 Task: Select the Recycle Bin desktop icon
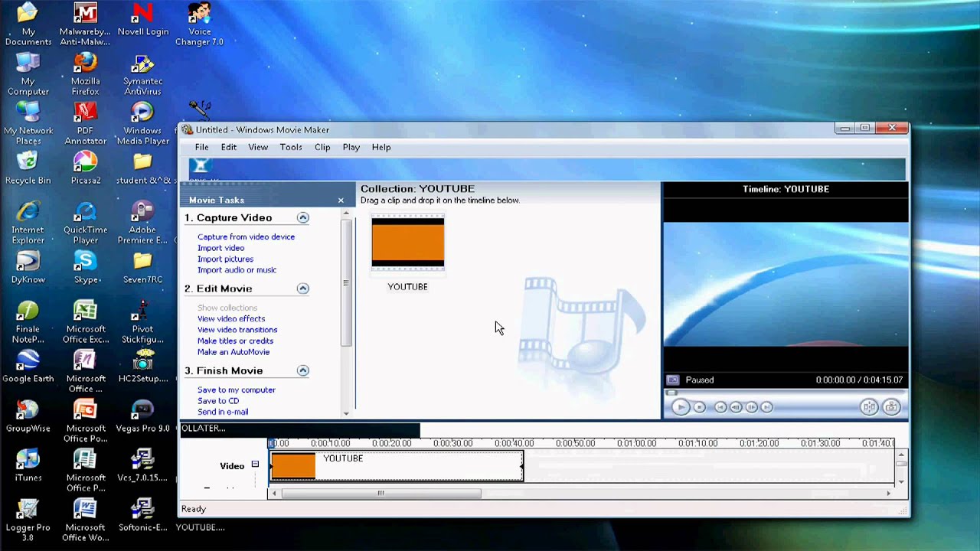coord(28,169)
